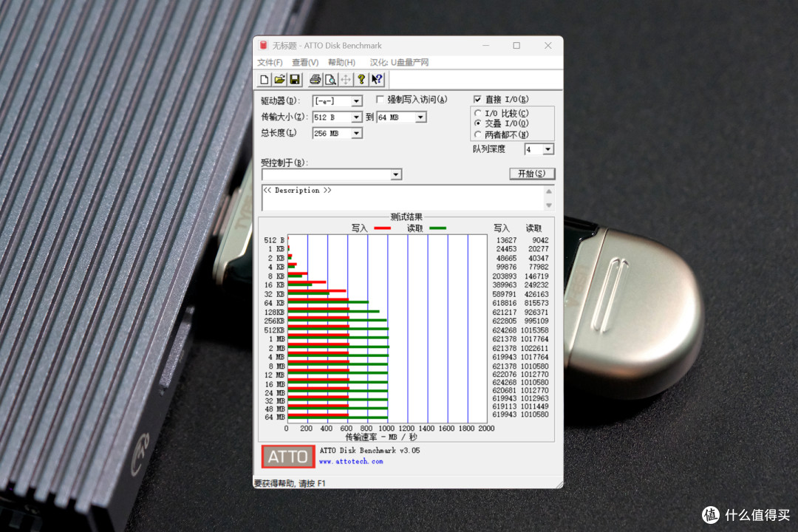
Task: Select the I/O 比较 radio button
Action: point(477,114)
